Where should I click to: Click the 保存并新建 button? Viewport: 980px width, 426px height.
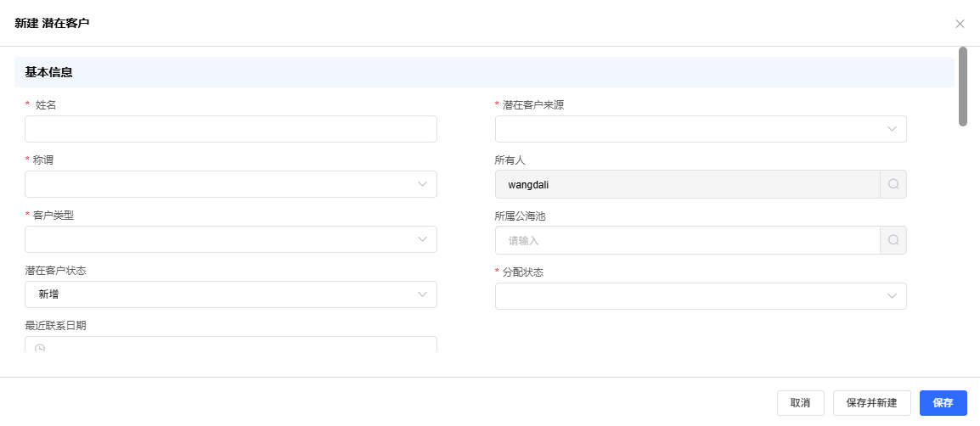pos(871,403)
